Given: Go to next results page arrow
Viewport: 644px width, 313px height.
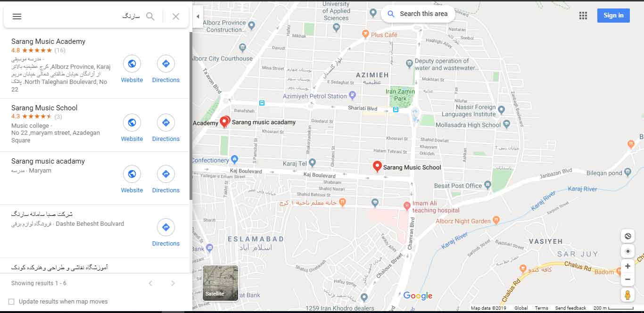Looking at the screenshot, I should click(173, 283).
